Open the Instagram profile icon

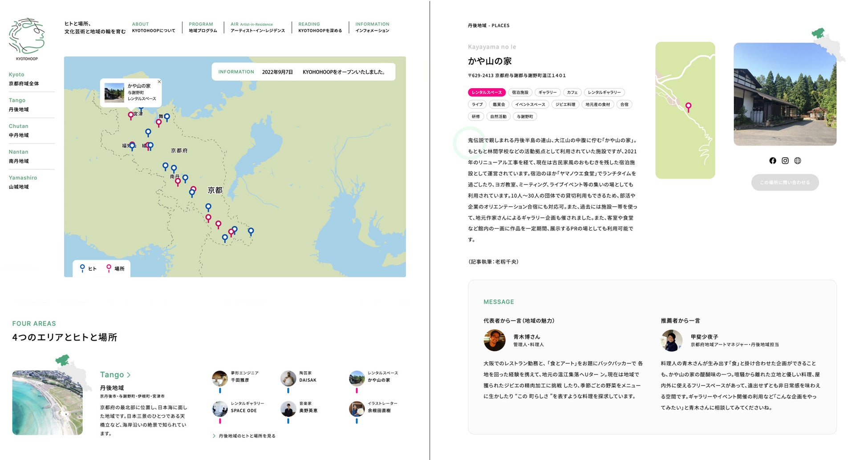point(785,161)
